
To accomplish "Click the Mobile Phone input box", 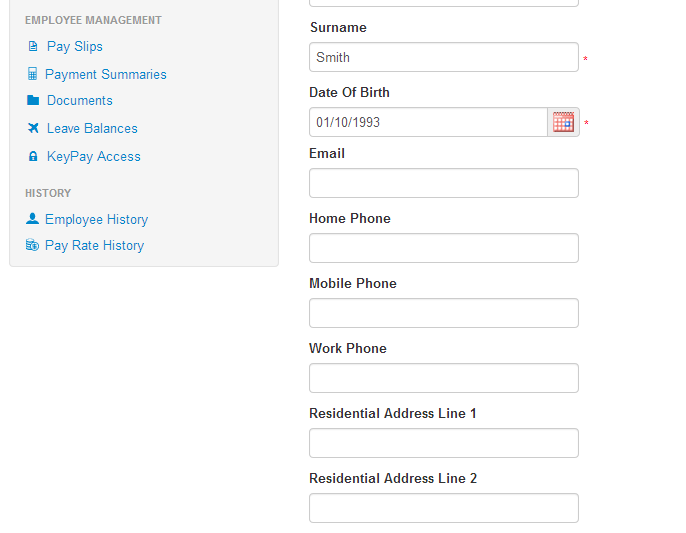I will [x=443, y=314].
